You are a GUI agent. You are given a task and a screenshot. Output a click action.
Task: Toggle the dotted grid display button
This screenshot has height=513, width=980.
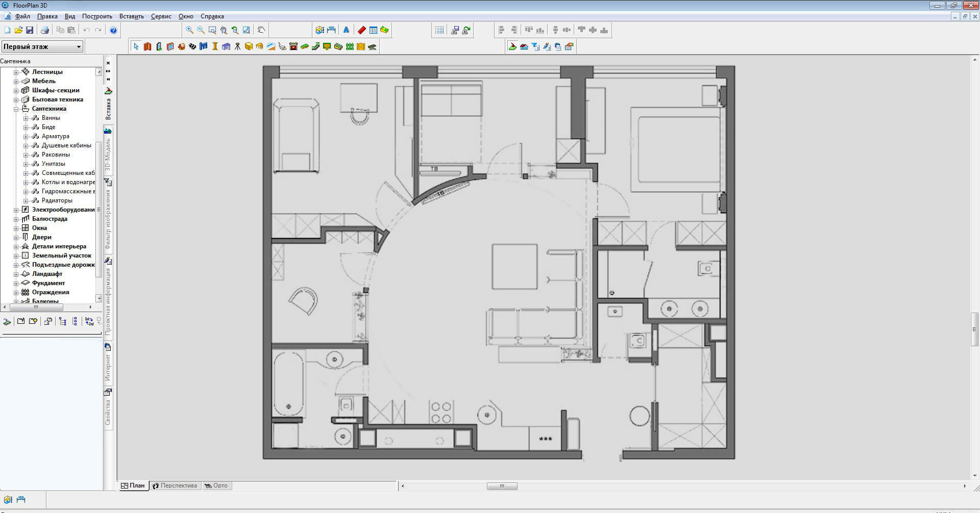[x=439, y=30]
